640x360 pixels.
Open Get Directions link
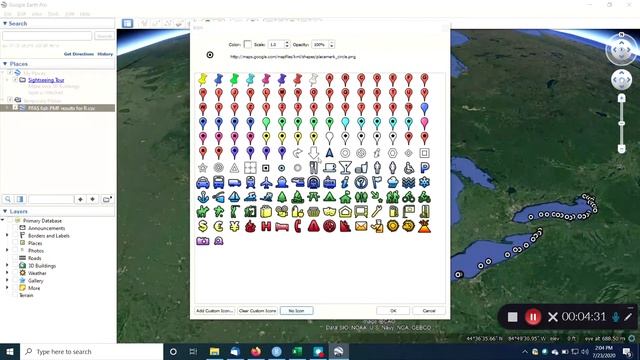[79, 54]
